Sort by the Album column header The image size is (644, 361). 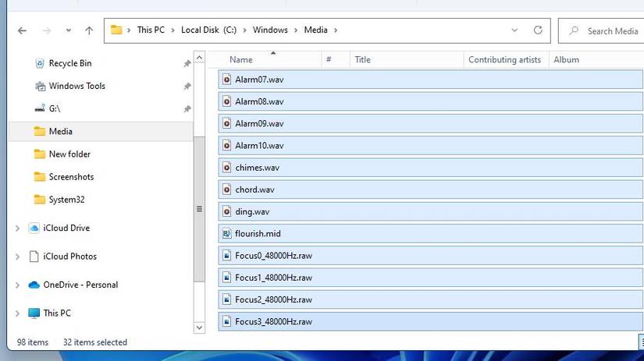(567, 59)
